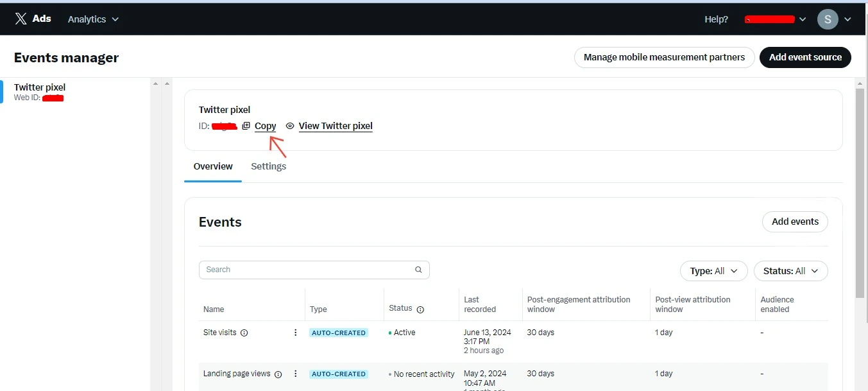Open the three-dot menu for Landing page views

(296, 374)
